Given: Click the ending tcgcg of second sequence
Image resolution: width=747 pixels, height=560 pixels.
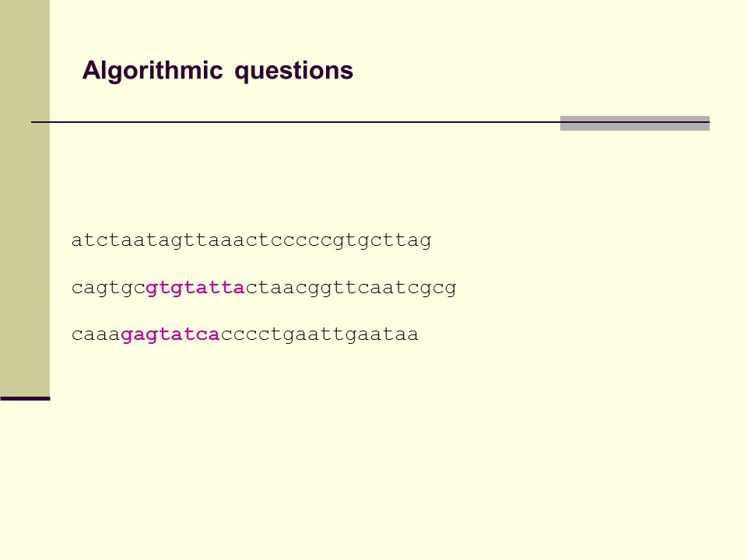Looking at the screenshot, I should coord(426,288).
